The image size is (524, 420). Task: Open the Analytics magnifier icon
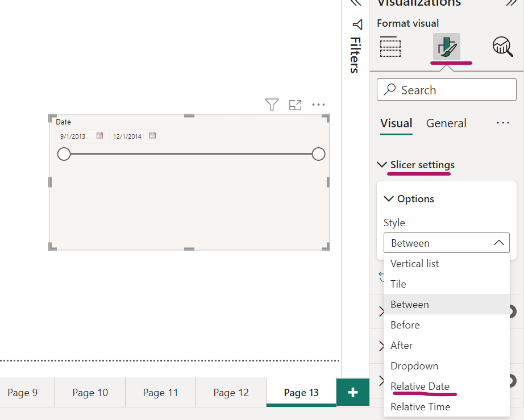(502, 47)
